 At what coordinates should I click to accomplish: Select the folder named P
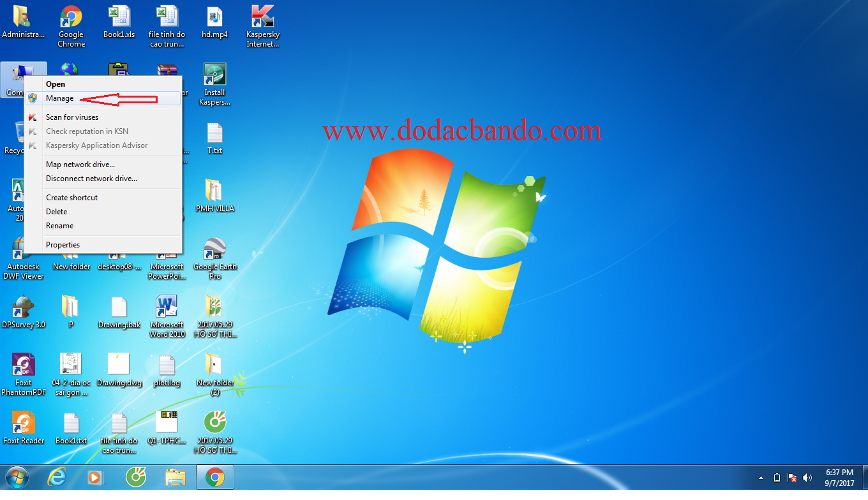tap(71, 312)
